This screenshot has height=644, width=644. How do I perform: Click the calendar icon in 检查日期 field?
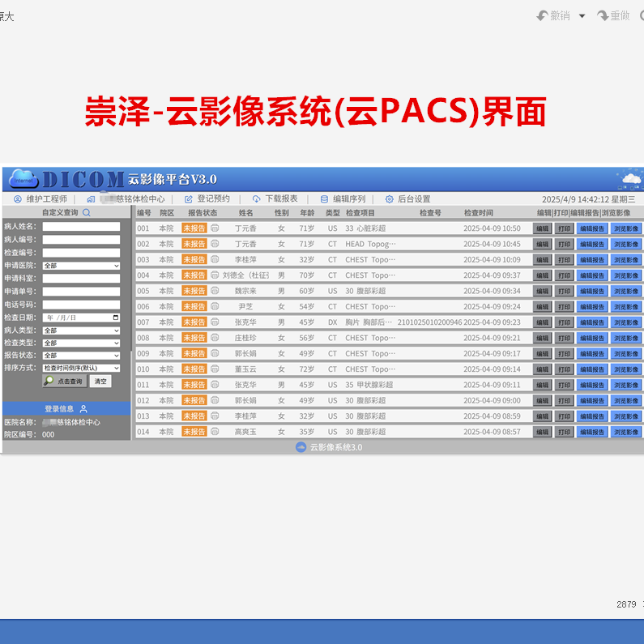(x=115, y=318)
